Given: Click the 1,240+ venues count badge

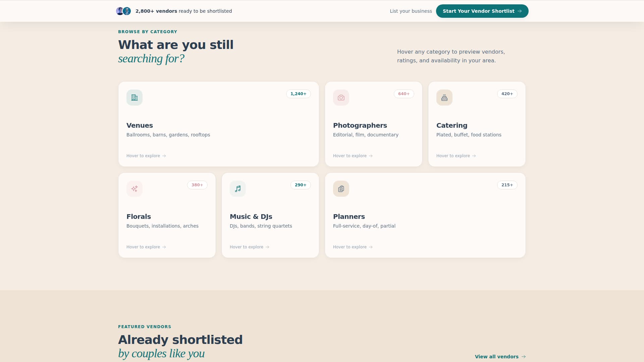Looking at the screenshot, I should pos(299,94).
